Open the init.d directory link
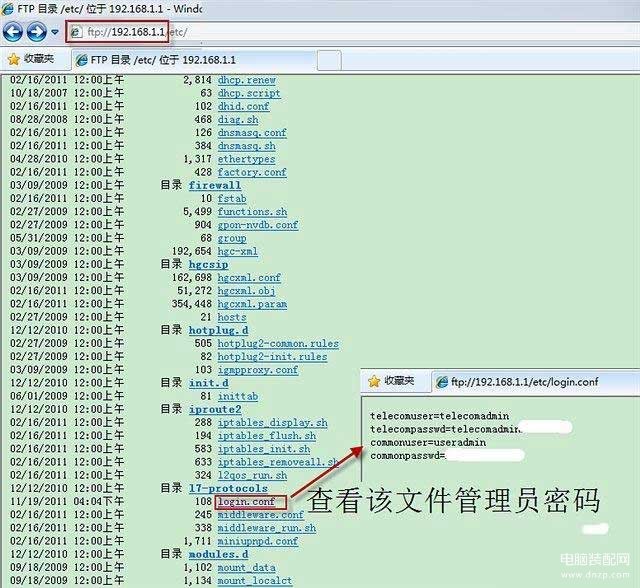The image size is (640, 588). click(209, 383)
